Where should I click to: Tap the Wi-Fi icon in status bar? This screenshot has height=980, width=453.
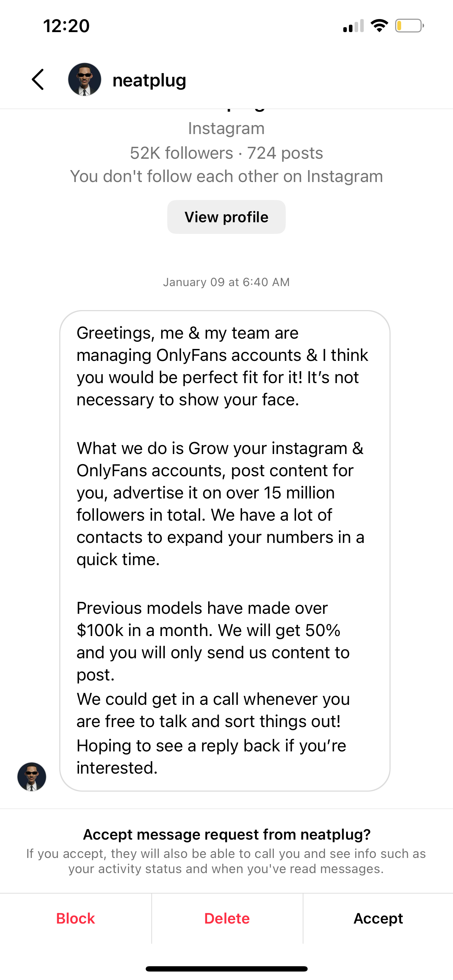click(x=379, y=26)
